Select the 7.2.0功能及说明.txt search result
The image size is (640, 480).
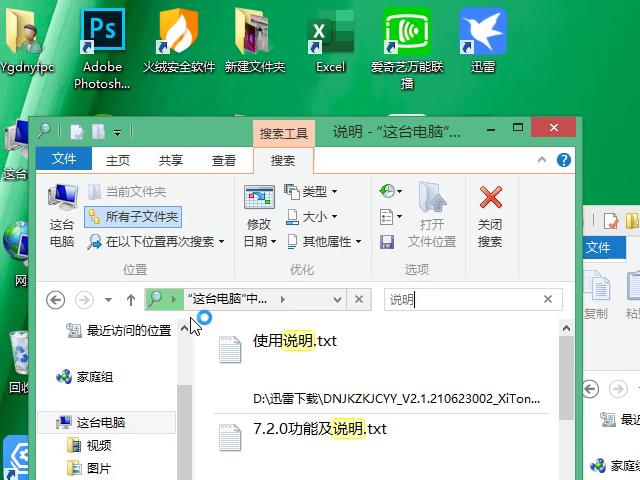[320, 429]
